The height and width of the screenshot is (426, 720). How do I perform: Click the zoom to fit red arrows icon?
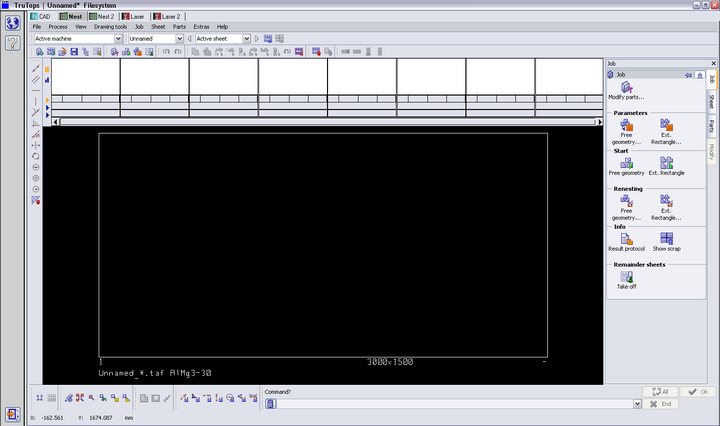coord(80,398)
